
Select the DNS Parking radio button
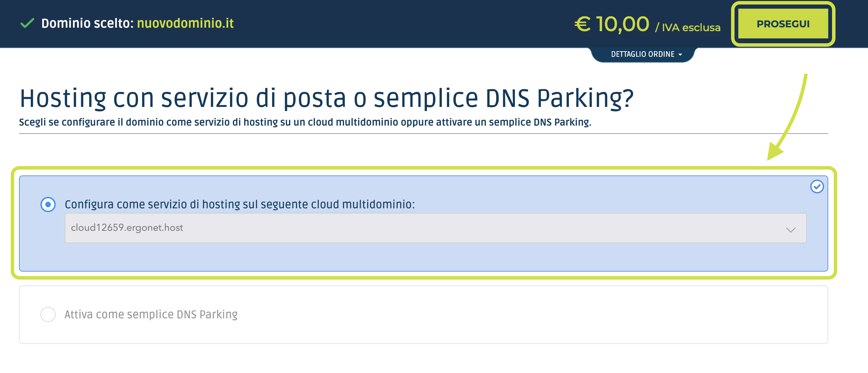48,315
